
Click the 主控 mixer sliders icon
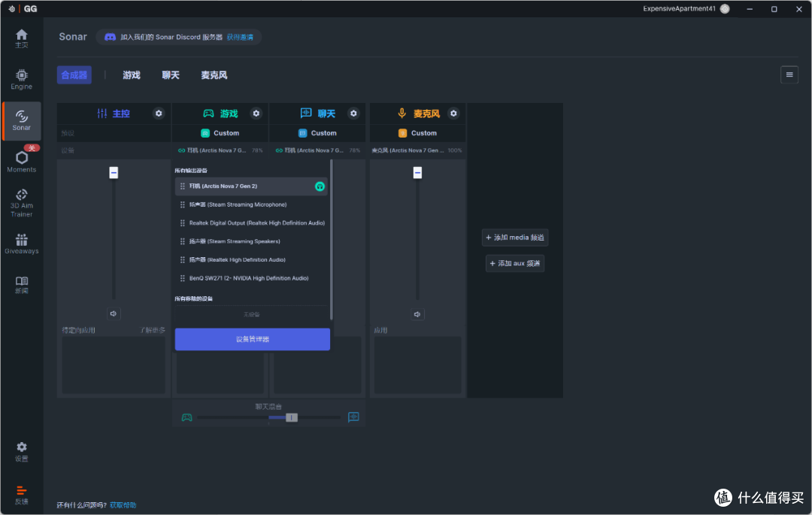point(102,114)
